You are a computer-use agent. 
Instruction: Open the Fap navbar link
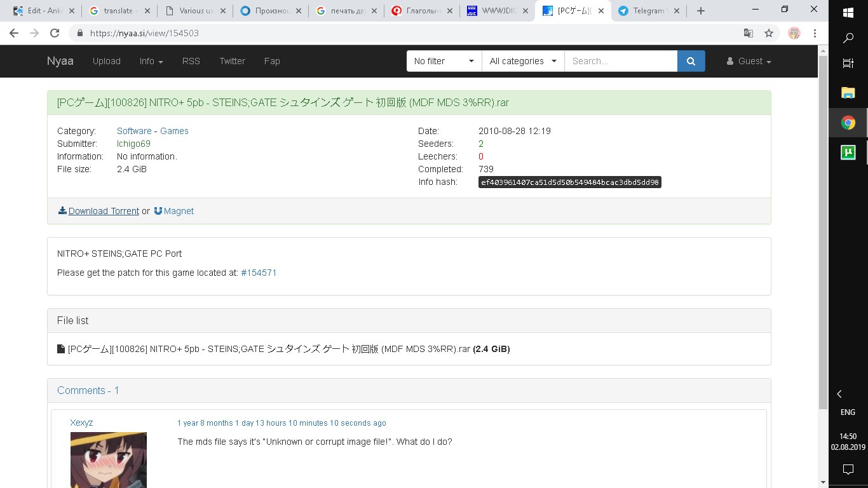(272, 61)
